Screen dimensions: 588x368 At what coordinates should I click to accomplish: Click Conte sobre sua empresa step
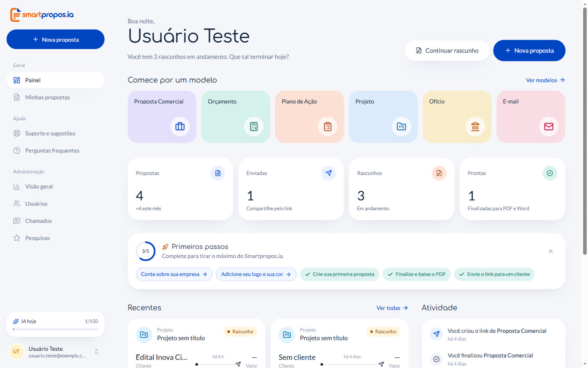tap(174, 274)
